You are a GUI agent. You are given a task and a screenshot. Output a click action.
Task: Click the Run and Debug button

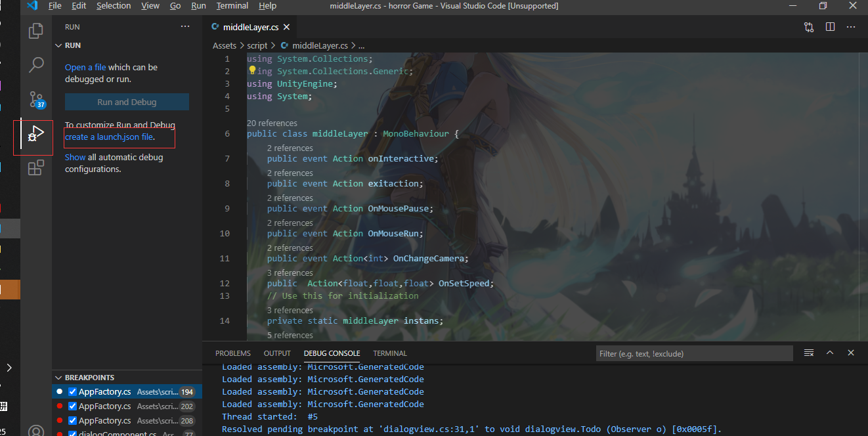coord(127,102)
